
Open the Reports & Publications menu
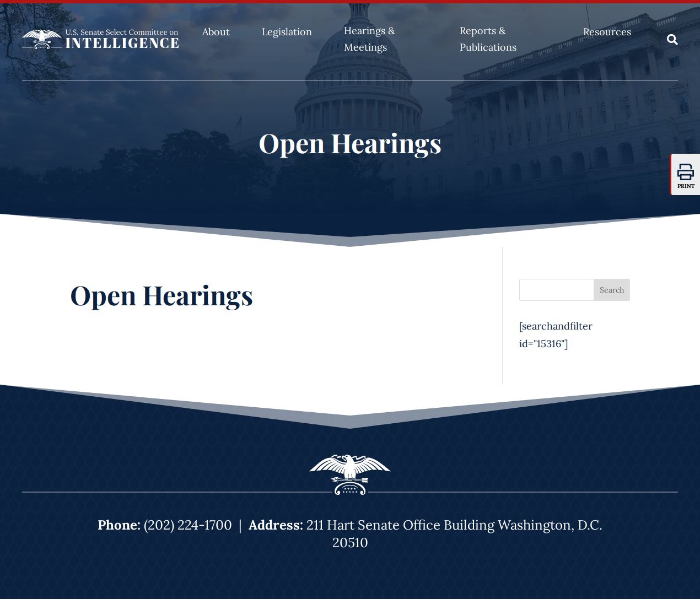tap(488, 39)
